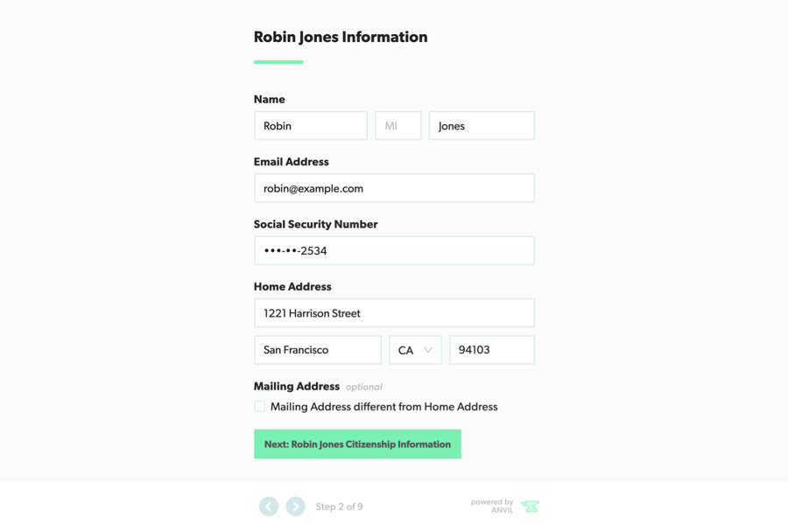This screenshot has width=788, height=532.
Task: Focus the Social Security Number input
Action: (394, 251)
